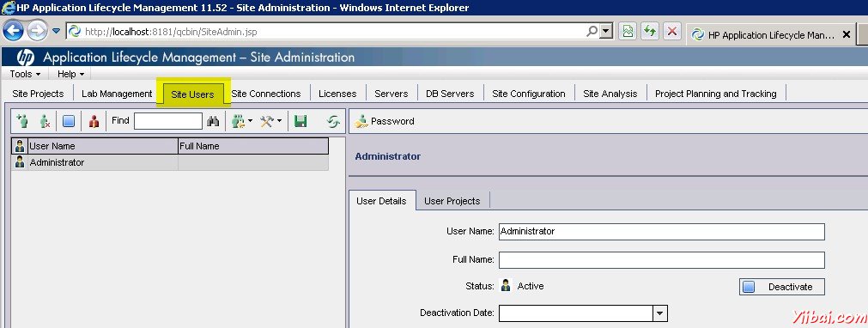Viewport: 868px width, 328px height.
Task: Click the user icon column header
Action: (20, 146)
